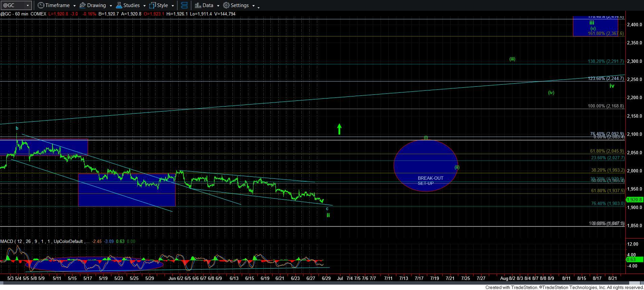Click the green wave (iv) label

551,92
